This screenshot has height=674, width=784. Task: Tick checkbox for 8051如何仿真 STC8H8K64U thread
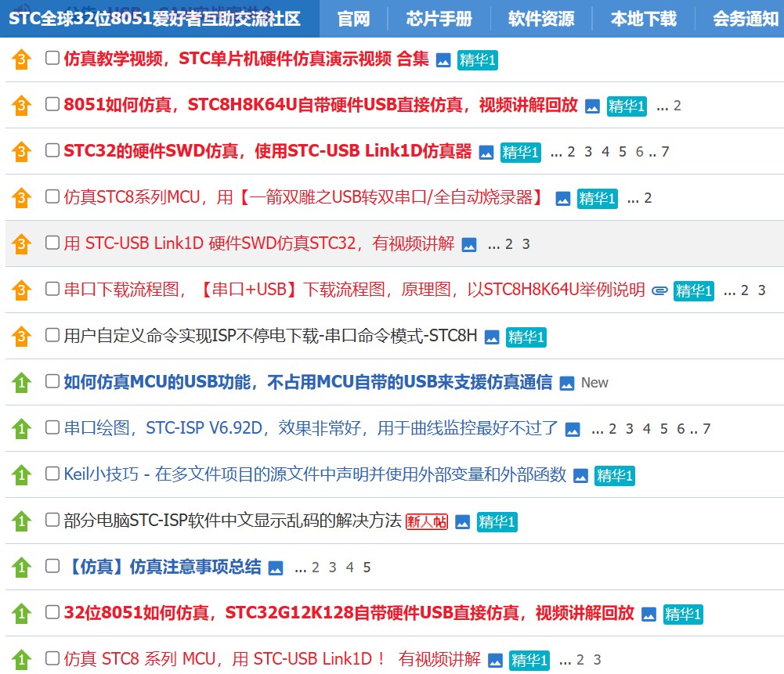[x=52, y=104]
